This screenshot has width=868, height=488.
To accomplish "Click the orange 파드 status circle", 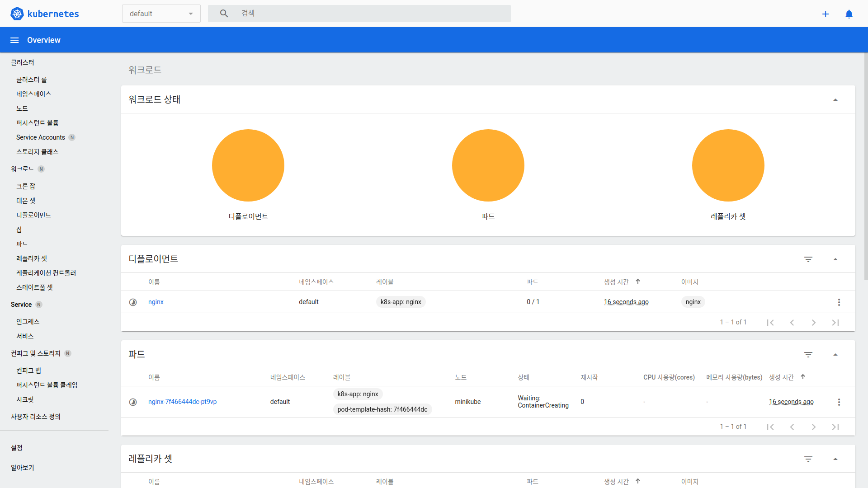I will [488, 165].
